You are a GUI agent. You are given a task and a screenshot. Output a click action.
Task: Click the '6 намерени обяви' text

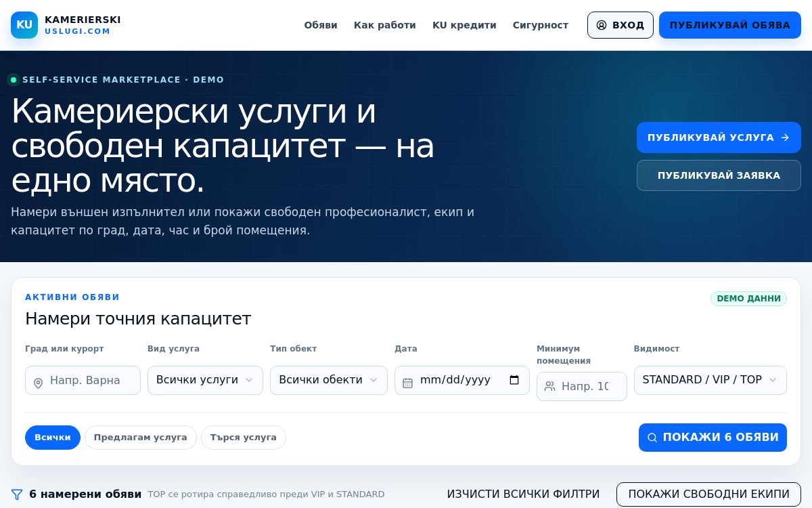point(85,494)
